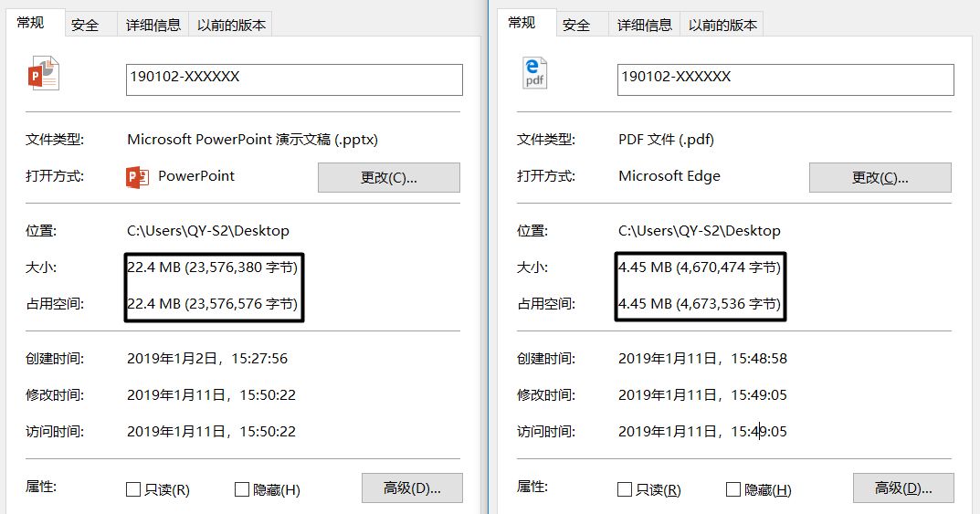Click file name field in pptx properties window
This screenshot has height=514, width=980.
point(294,79)
